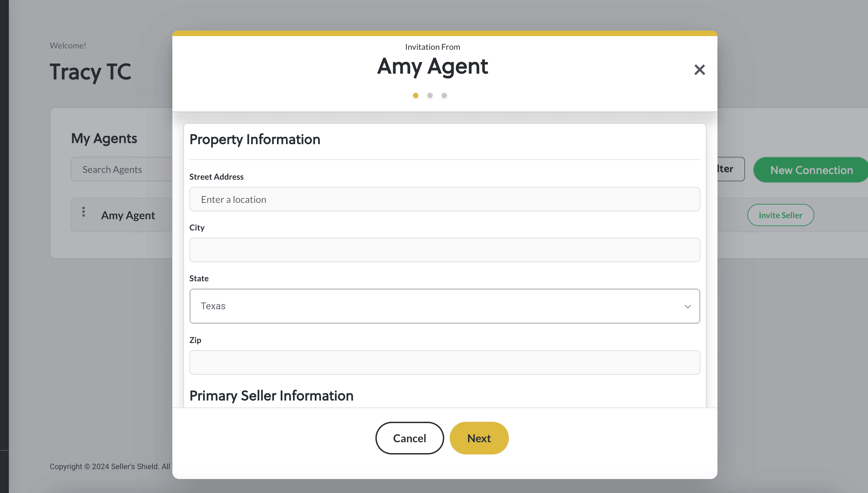The width and height of the screenshot is (868, 493).
Task: Click the Zip field label
Action: click(195, 340)
